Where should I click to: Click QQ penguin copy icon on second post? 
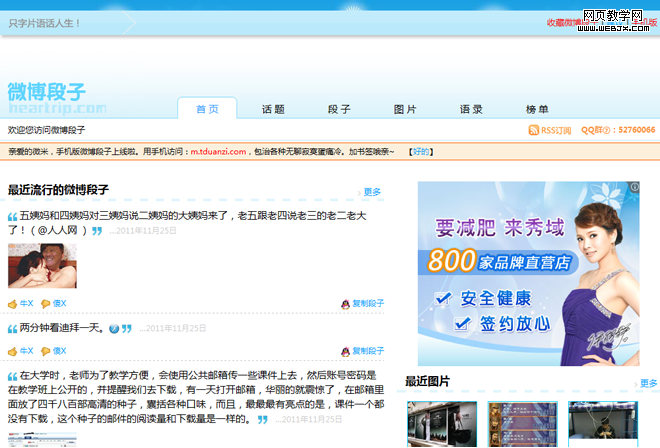(345, 351)
